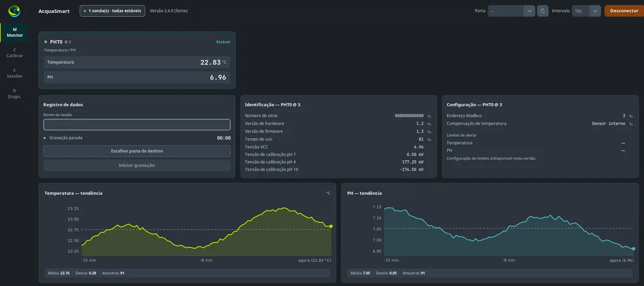Edit the Versão de hardware value
644x286 pixels.
click(429, 124)
